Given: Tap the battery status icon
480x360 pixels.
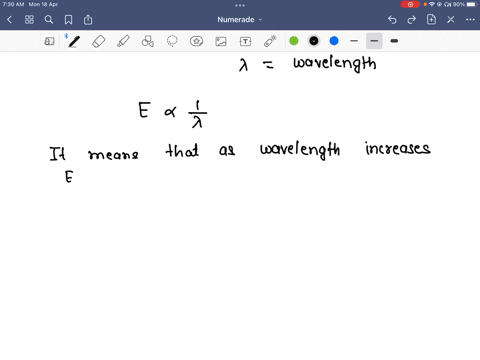Looking at the screenshot, I should click(471, 4).
